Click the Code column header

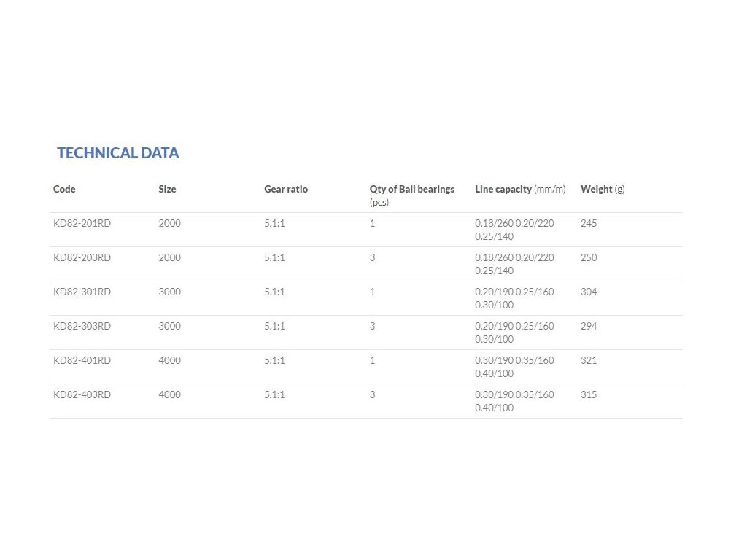coord(64,189)
